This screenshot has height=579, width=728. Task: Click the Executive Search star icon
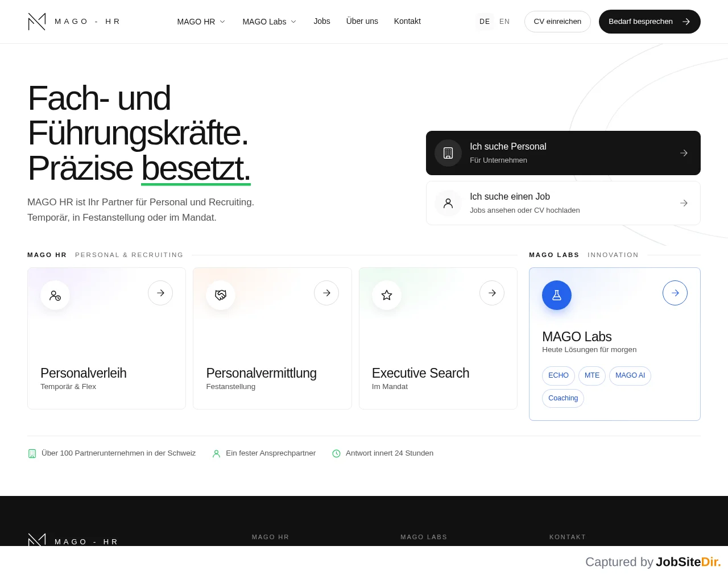click(387, 295)
